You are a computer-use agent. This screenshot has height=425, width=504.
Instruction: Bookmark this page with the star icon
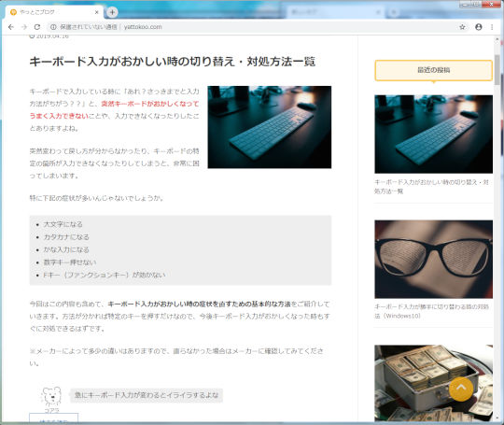[x=462, y=27]
